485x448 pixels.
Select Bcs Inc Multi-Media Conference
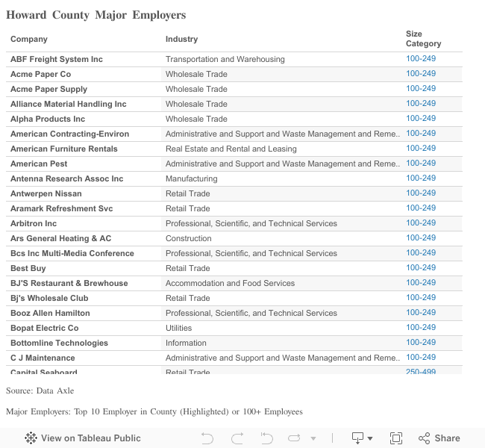coord(72,253)
